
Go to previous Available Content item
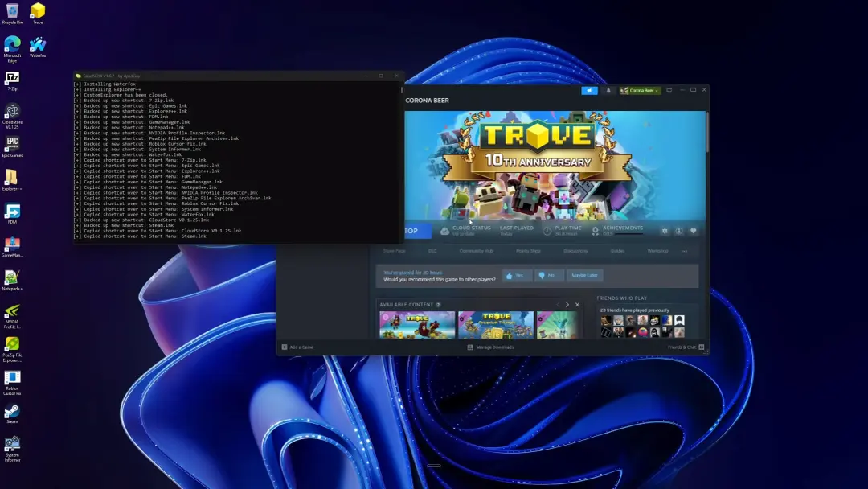pyautogui.click(x=558, y=305)
